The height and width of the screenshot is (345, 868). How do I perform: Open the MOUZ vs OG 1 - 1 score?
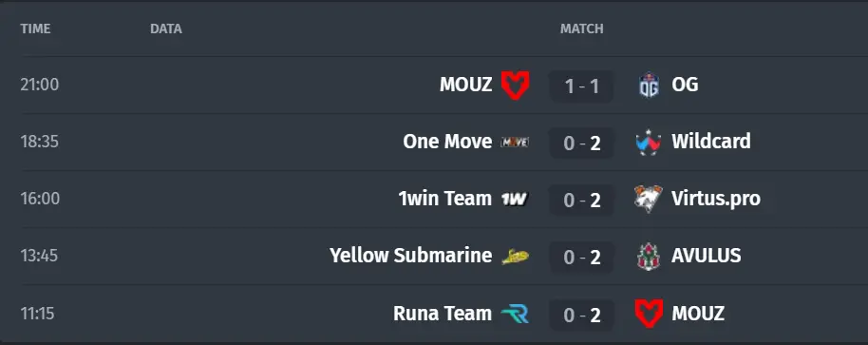pyautogui.click(x=581, y=86)
